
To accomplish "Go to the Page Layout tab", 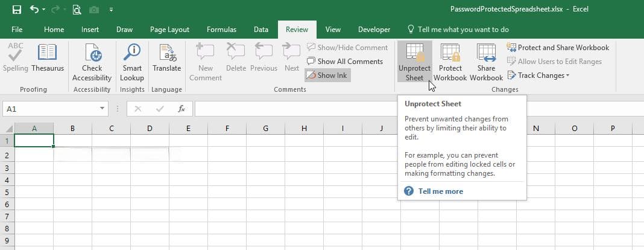I will [169, 30].
